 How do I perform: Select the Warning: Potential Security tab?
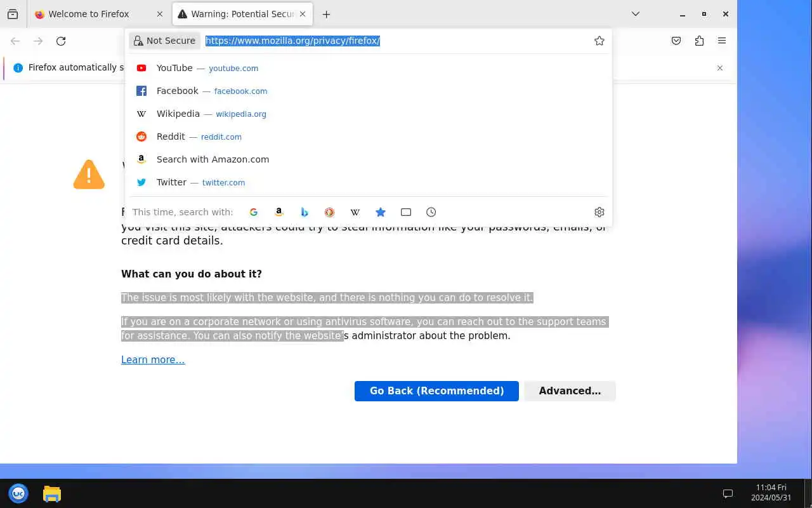tap(242, 14)
